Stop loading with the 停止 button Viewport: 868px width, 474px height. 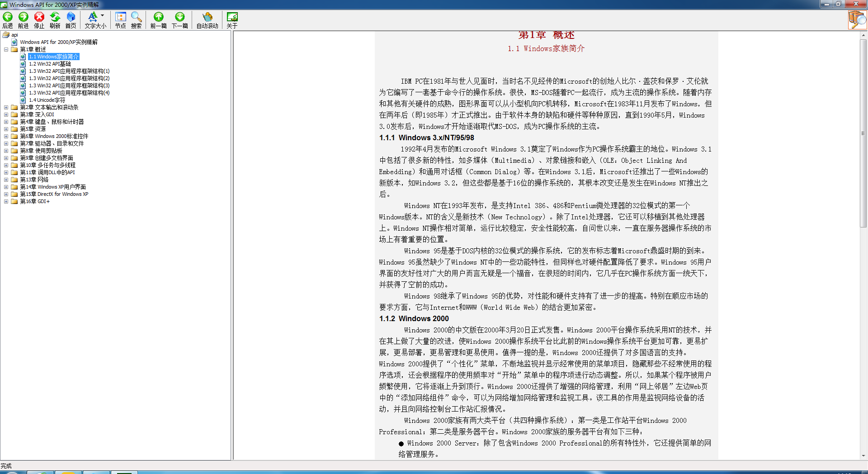[x=39, y=20]
